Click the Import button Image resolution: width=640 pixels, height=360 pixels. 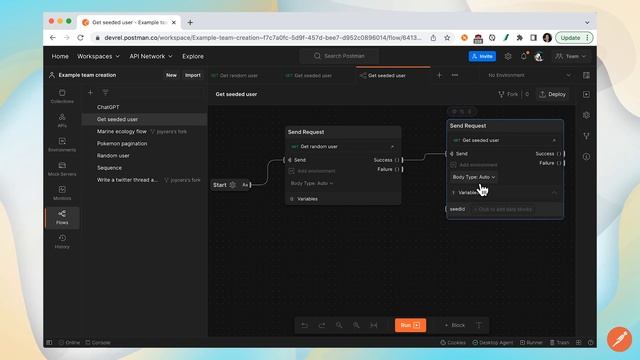(x=193, y=75)
